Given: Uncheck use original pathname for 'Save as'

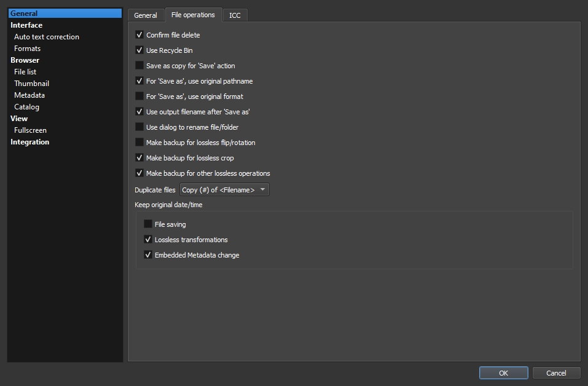Looking at the screenshot, I should coord(139,81).
